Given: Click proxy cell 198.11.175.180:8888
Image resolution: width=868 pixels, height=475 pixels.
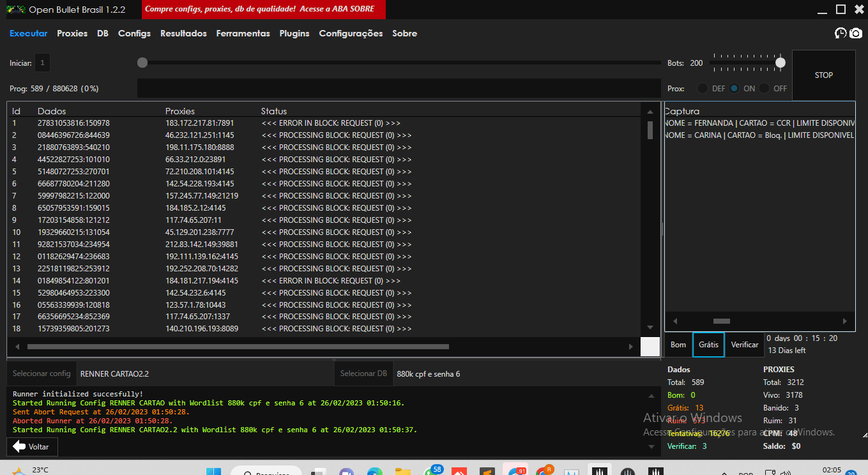Looking at the screenshot, I should 199,147.
